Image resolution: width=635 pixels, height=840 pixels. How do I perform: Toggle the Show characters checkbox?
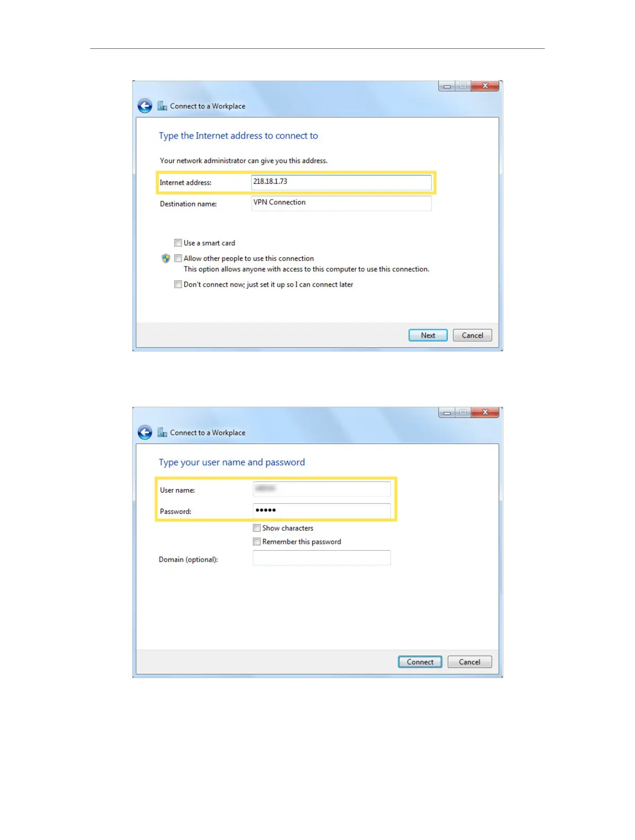coord(256,528)
